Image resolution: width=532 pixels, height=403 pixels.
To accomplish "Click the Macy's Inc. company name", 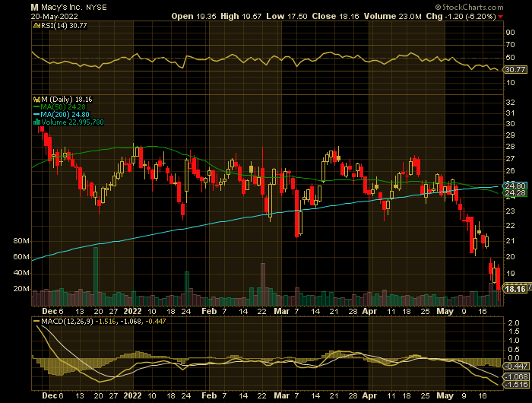I will click(x=62, y=8).
